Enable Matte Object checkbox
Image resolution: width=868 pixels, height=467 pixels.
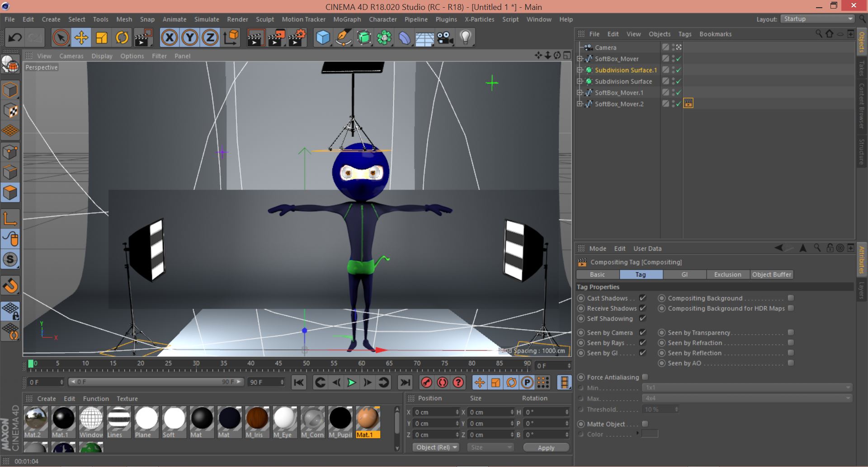645,424
